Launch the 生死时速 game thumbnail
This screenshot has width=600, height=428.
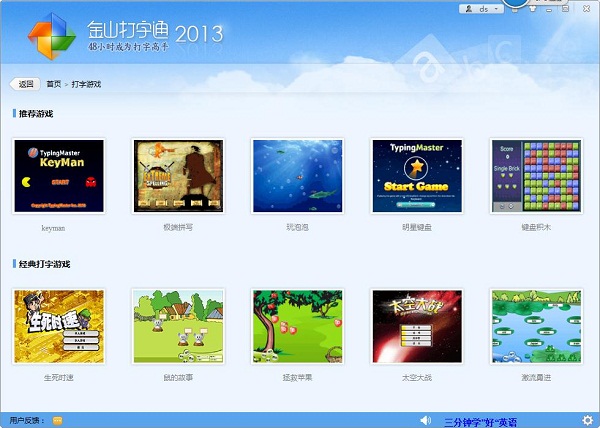(x=59, y=326)
